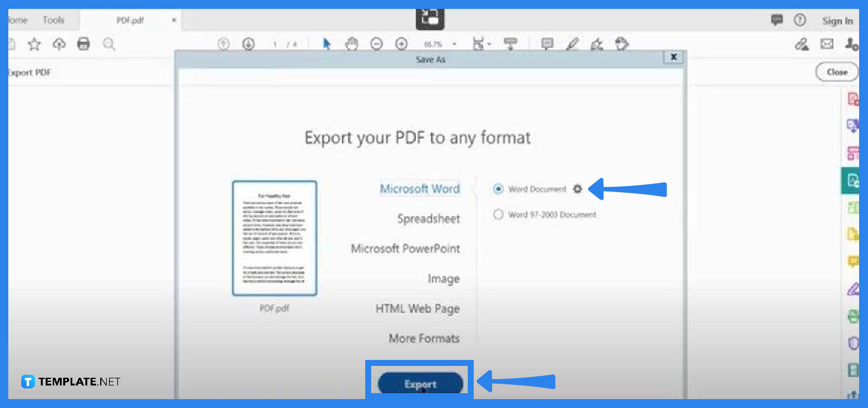Screen dimensions: 868x408
Task: Select the Hand tool in the toolbar
Action: point(352,43)
